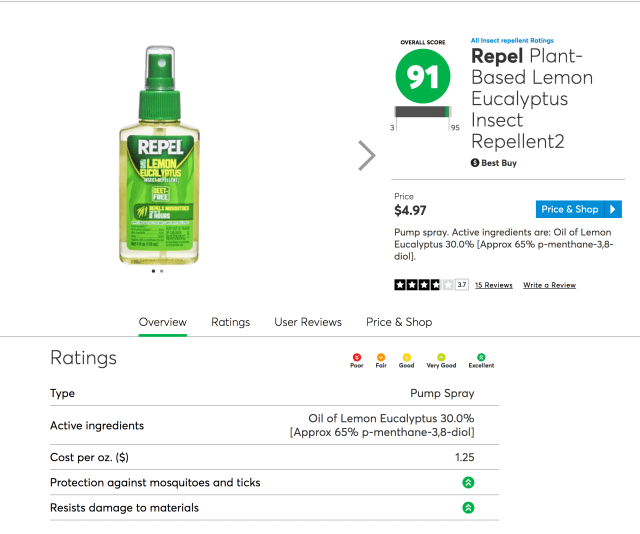The width and height of the screenshot is (640, 534).
Task: Click the Best Buy dollar badge icon
Action: tap(475, 162)
